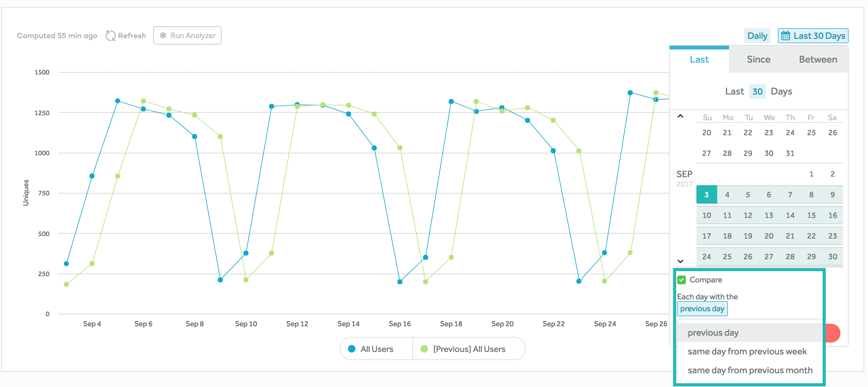The height and width of the screenshot is (387, 868).
Task: Uncheck the Compare checkbox
Action: point(681,280)
